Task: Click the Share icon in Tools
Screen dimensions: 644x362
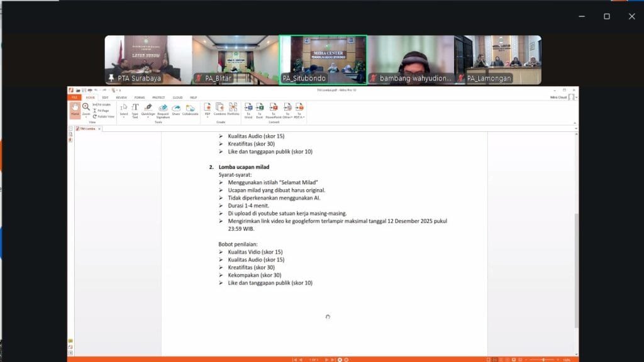Action: pos(176,109)
